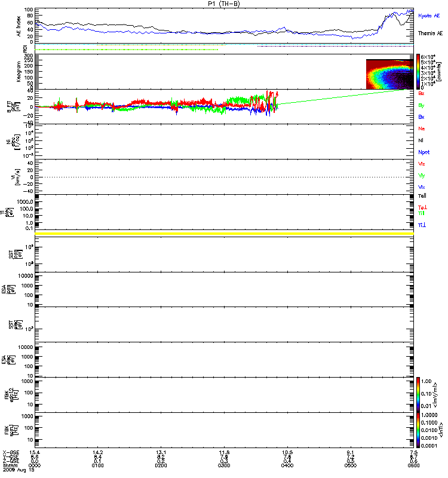
Task: Click the FBK nT color bar
Action: (x=418, y=430)
